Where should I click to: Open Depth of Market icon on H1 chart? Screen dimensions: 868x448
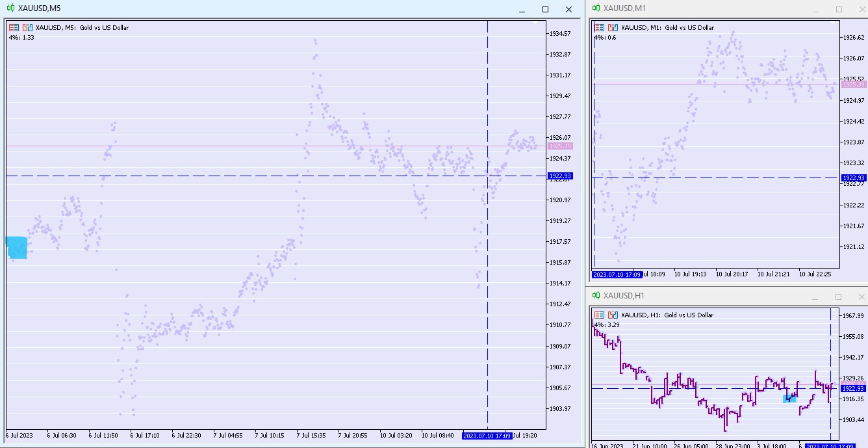tap(613, 315)
